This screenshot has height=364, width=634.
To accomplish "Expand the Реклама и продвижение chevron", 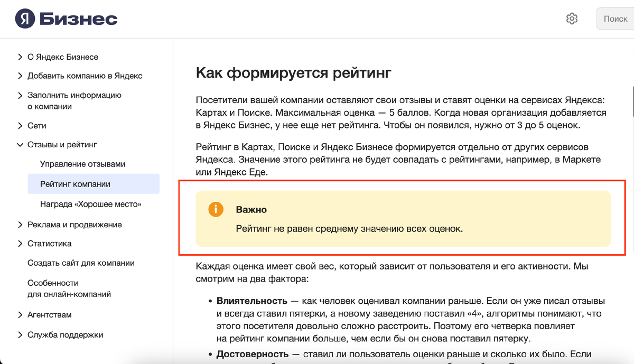I will (x=20, y=225).
